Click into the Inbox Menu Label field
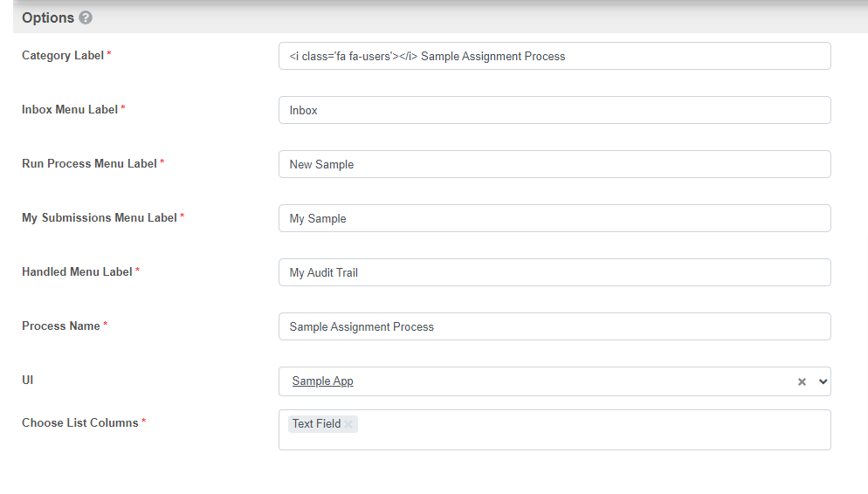The width and height of the screenshot is (868, 494). [x=555, y=110]
